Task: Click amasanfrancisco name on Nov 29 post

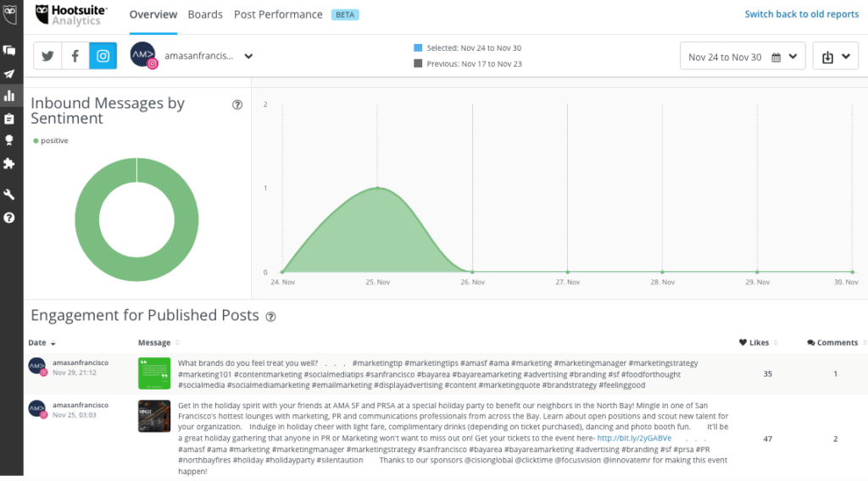Action: 81,362
